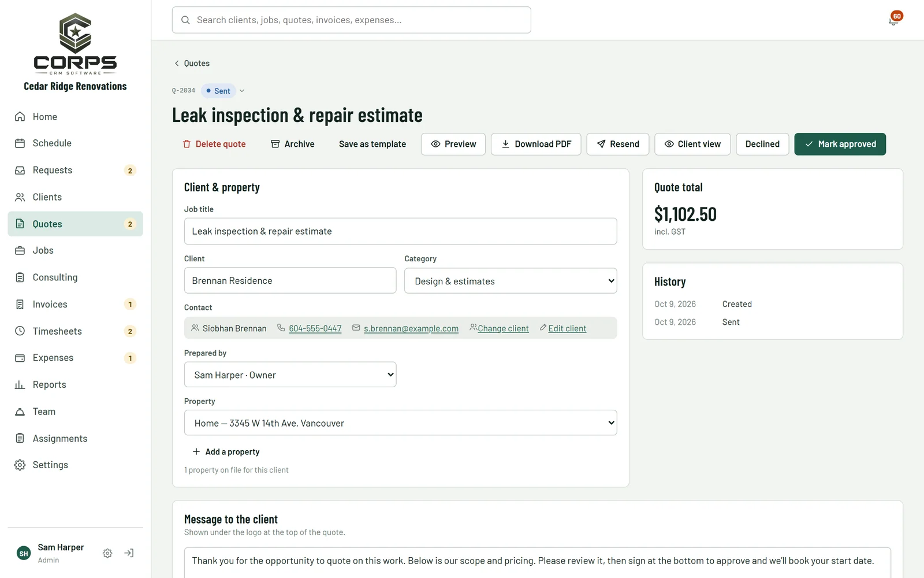Image resolution: width=924 pixels, height=578 pixels.
Task: Open the Prepared by dropdown
Action: [290, 375]
